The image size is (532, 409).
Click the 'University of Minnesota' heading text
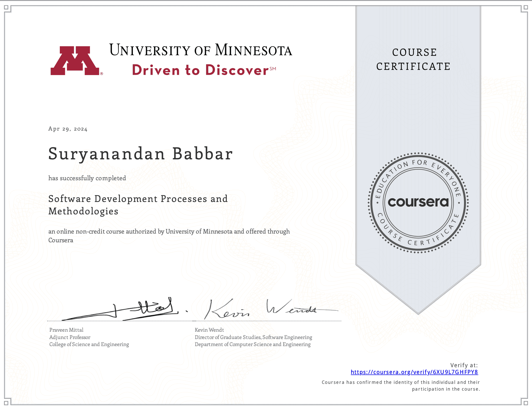(x=201, y=50)
